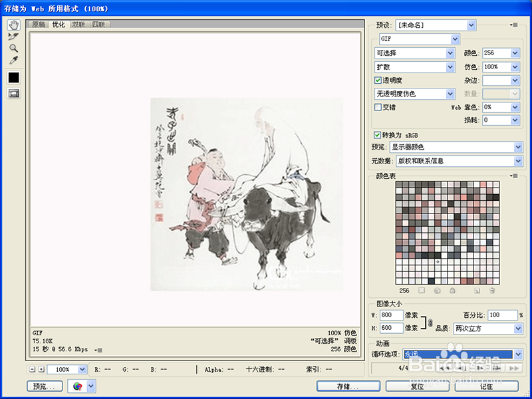Open the color table flyout menu
Screen dimensions: 532x399
514,176
